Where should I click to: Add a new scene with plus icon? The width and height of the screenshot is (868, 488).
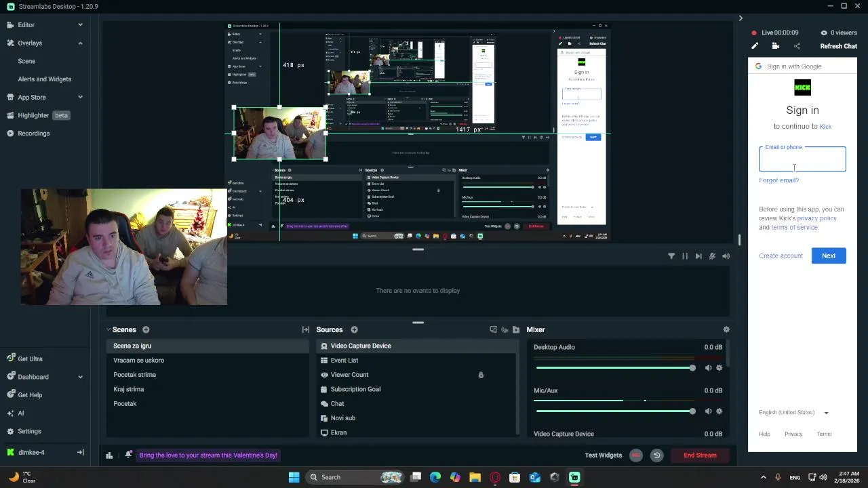click(146, 329)
